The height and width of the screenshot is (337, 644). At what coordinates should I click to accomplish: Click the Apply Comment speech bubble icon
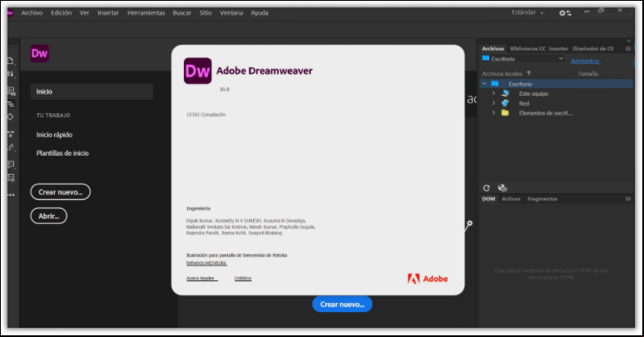(x=11, y=165)
